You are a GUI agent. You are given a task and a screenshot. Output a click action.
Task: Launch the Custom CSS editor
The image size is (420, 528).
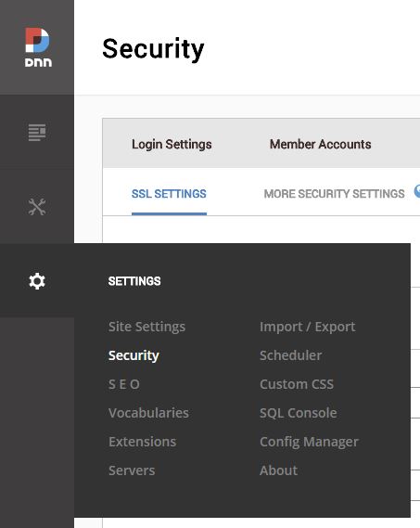tap(297, 384)
